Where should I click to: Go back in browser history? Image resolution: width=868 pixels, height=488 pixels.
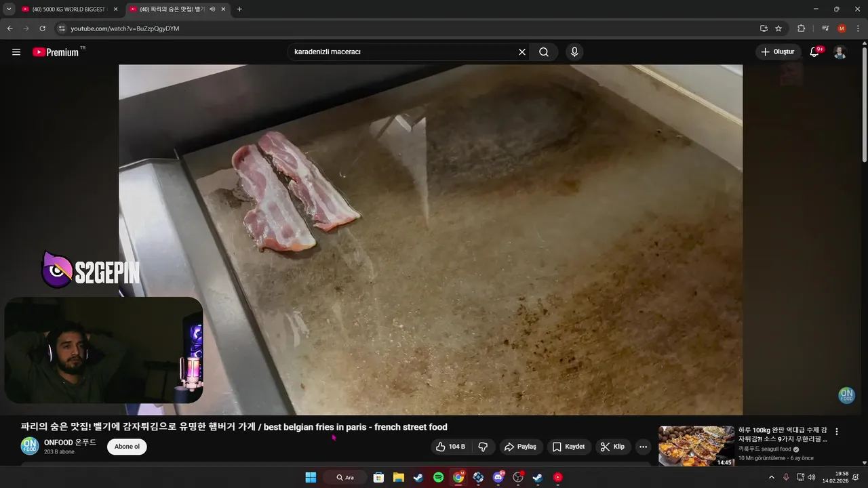click(9, 28)
